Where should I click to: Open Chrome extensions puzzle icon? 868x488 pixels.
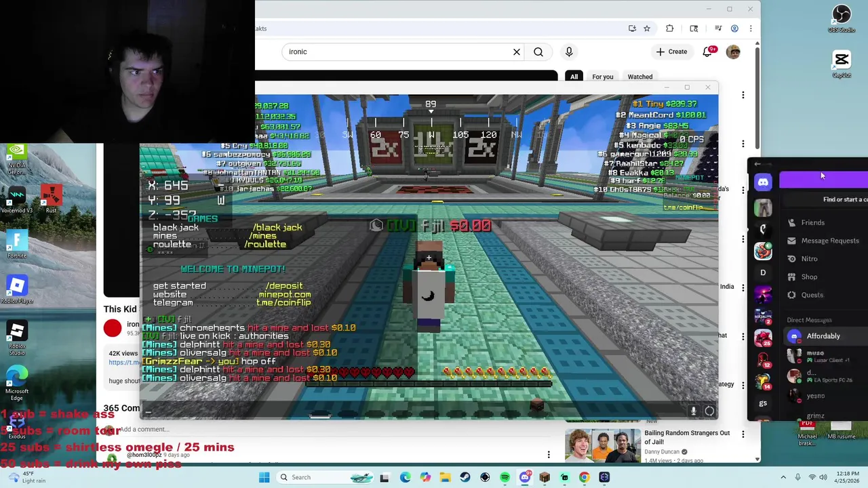point(670,28)
